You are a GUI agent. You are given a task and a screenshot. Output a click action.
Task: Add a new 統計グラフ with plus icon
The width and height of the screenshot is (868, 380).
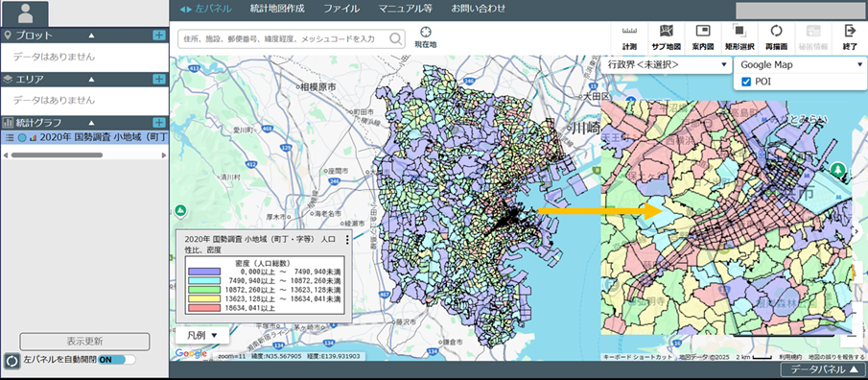[x=159, y=123]
